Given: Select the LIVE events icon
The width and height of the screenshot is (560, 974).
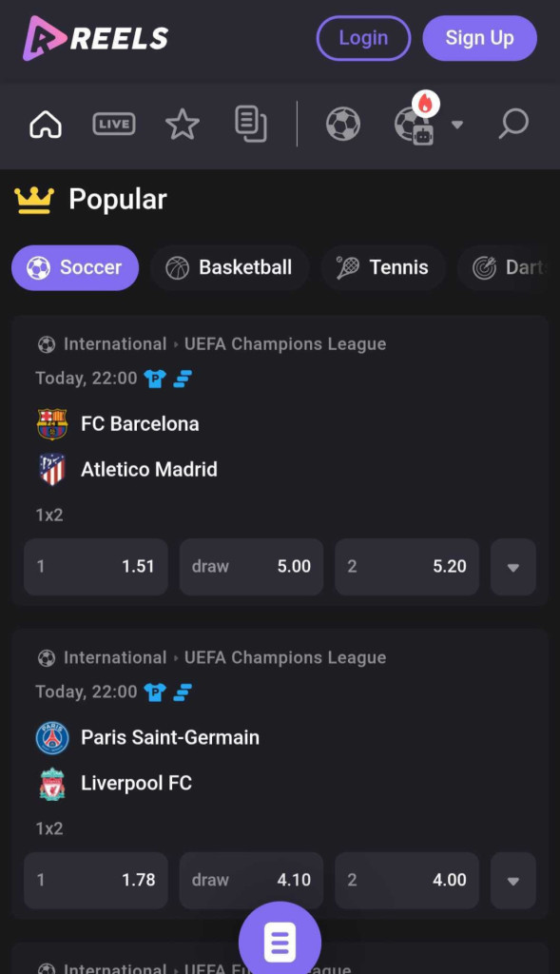Looking at the screenshot, I should click(113, 124).
